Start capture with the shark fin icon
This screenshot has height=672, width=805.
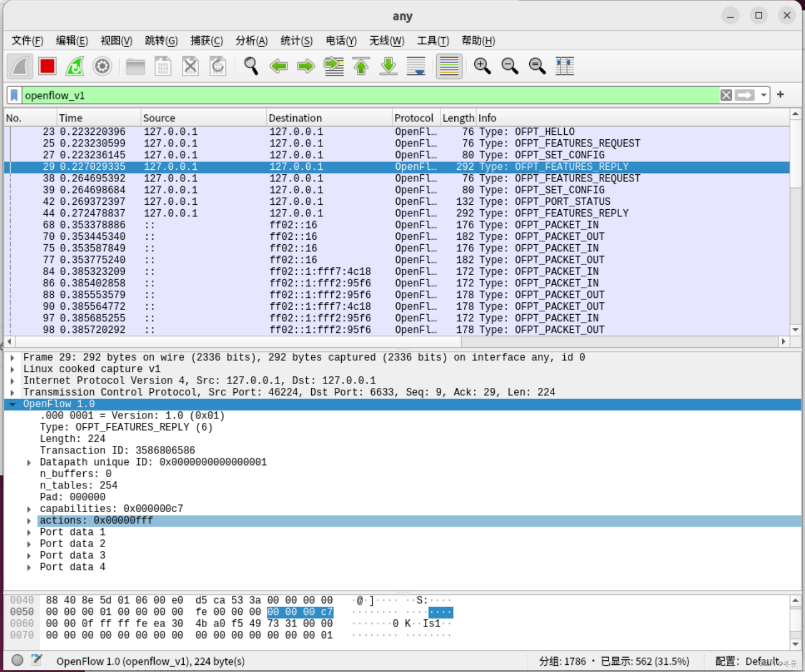tap(20, 67)
